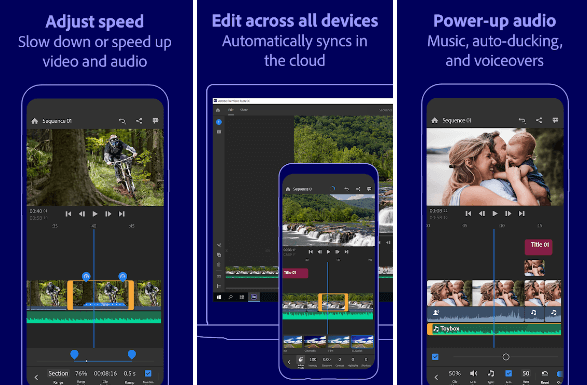This screenshot has height=385, width=587.
Task: Open the Windows taskbar search
Action: coord(231,297)
